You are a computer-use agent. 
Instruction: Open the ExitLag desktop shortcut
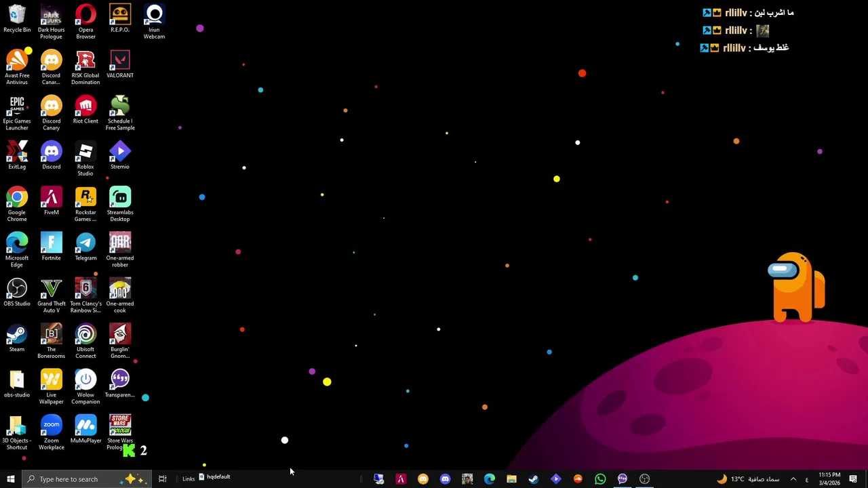tap(17, 156)
